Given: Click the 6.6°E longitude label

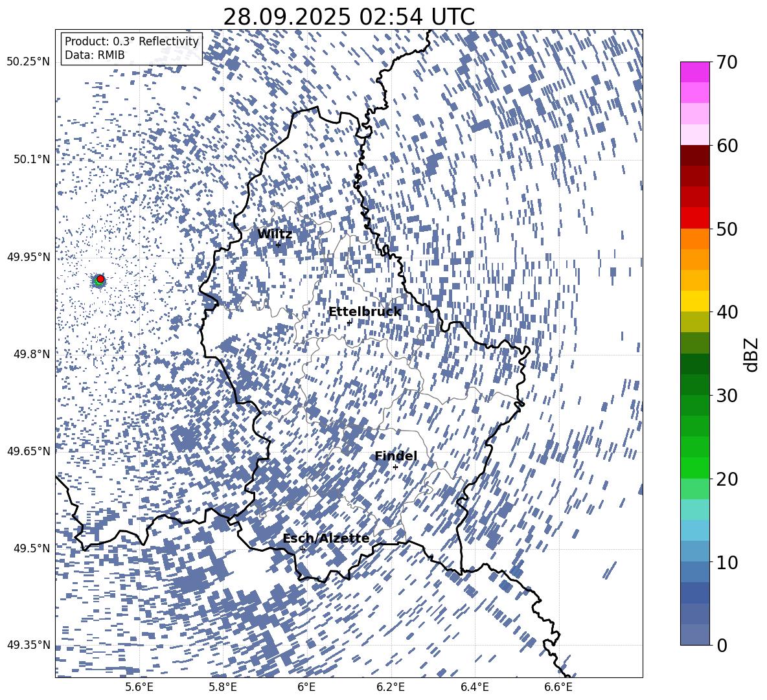Looking at the screenshot, I should [x=558, y=687].
